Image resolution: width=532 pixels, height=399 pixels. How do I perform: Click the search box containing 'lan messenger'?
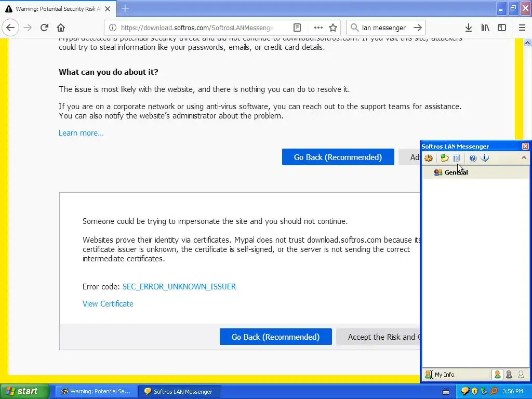click(x=384, y=28)
